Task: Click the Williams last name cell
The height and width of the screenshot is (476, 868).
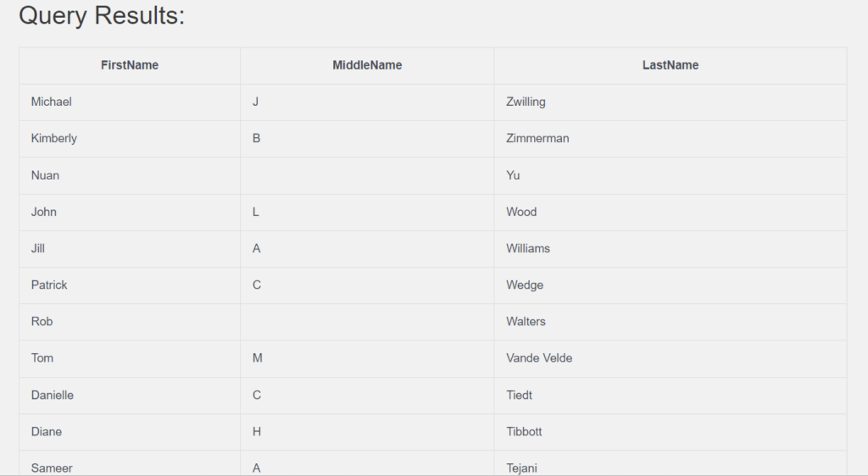Action: (x=528, y=248)
